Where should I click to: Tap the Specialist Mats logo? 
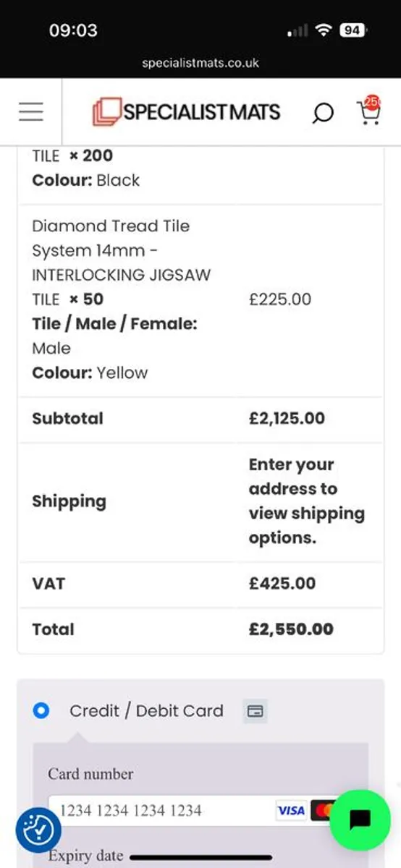pos(186,112)
